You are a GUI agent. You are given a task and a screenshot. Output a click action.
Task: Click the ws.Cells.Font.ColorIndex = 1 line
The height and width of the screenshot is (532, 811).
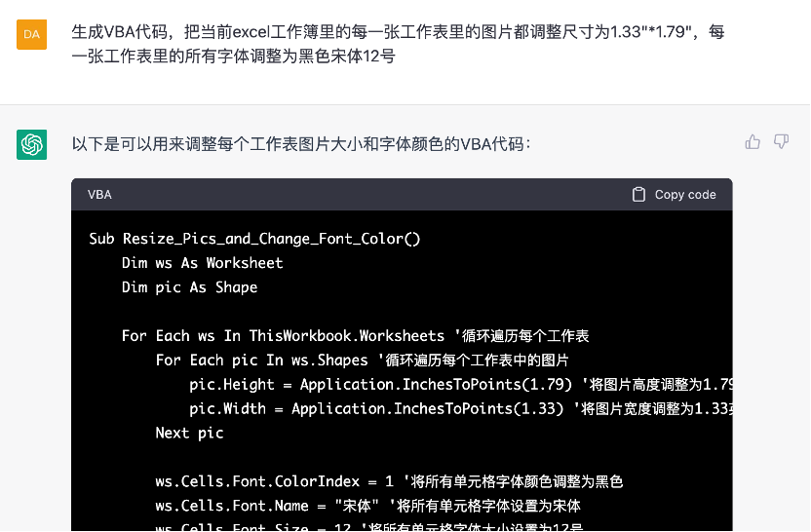pyautogui.click(x=389, y=481)
